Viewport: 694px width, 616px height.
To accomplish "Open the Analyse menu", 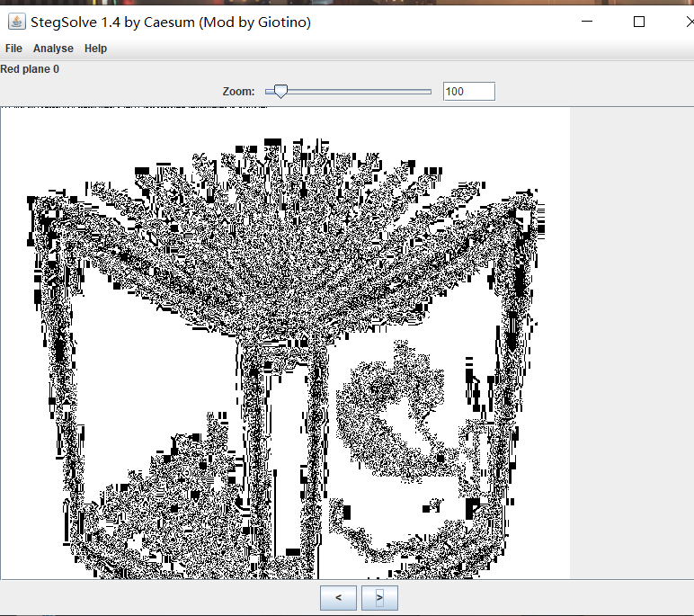I will click(x=53, y=49).
